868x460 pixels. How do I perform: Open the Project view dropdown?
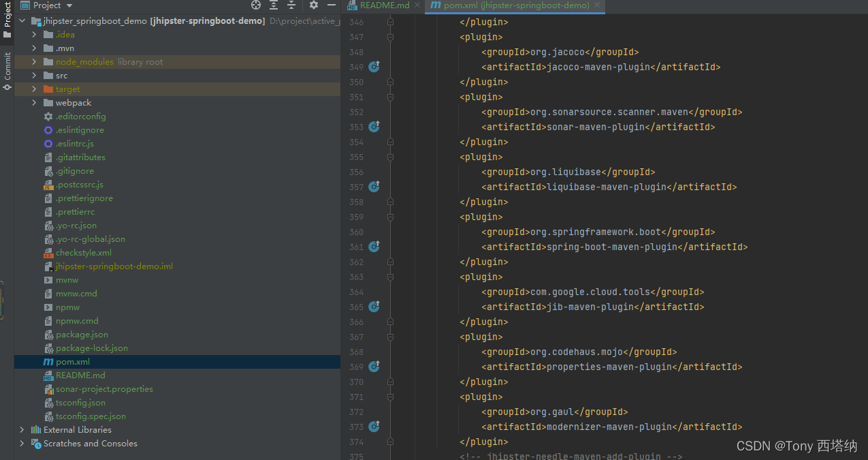(46, 5)
